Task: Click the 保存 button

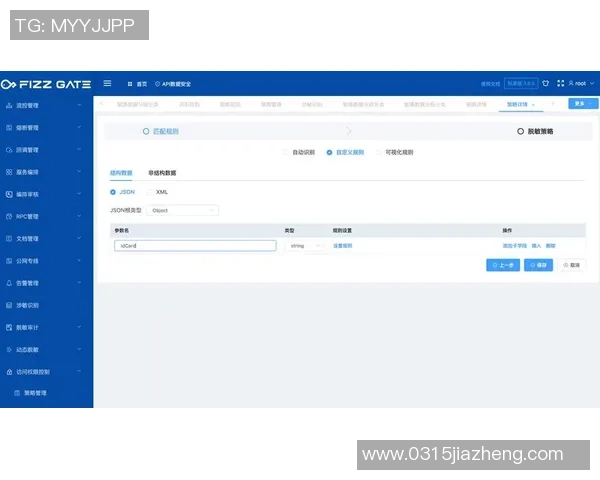Action: point(538,265)
